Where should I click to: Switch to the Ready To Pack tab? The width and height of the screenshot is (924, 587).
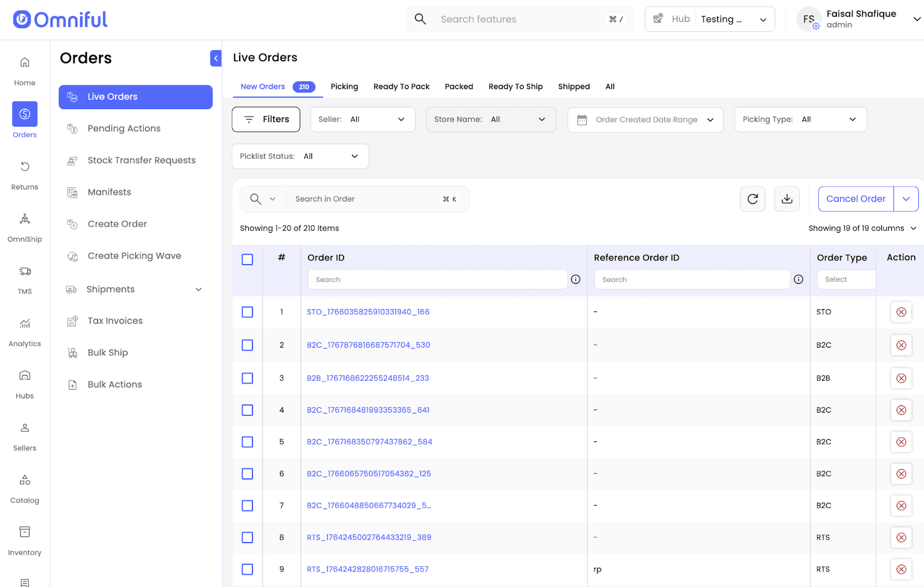pyautogui.click(x=401, y=87)
